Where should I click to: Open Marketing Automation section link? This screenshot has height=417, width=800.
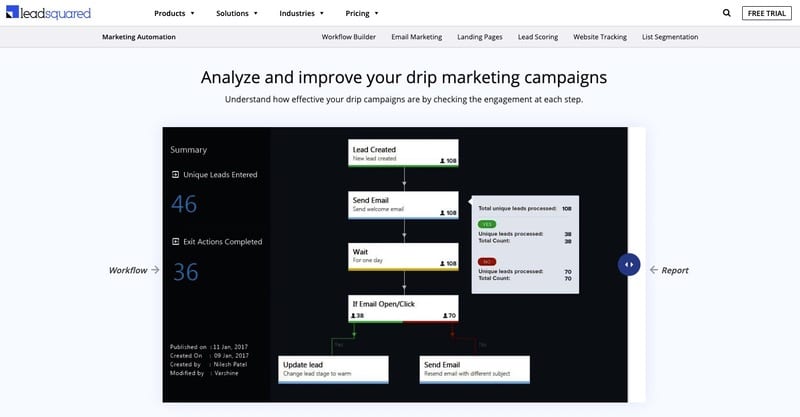click(139, 37)
